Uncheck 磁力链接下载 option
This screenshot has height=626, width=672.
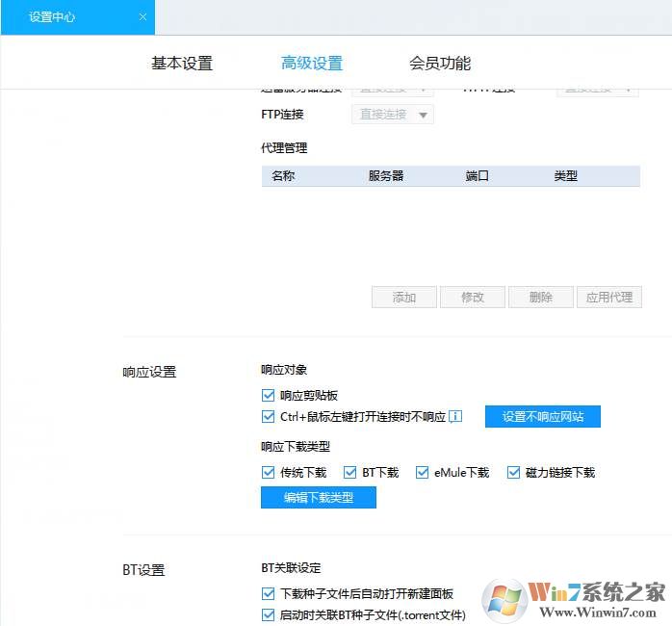[514, 472]
